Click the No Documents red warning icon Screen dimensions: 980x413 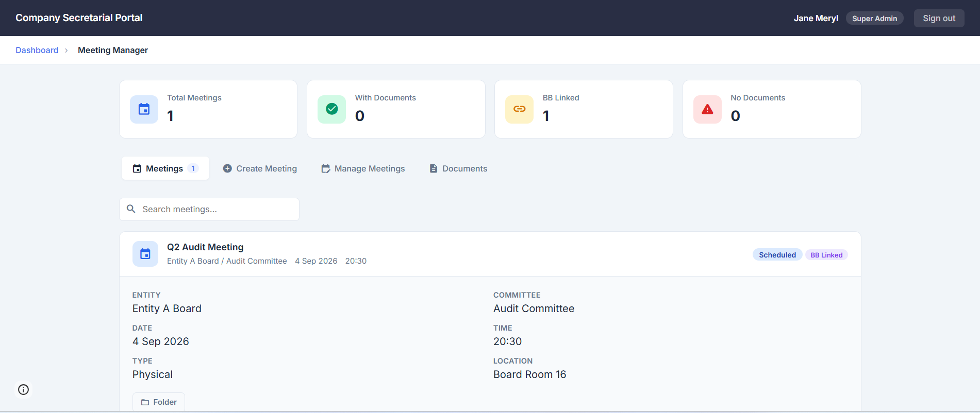[707, 109]
